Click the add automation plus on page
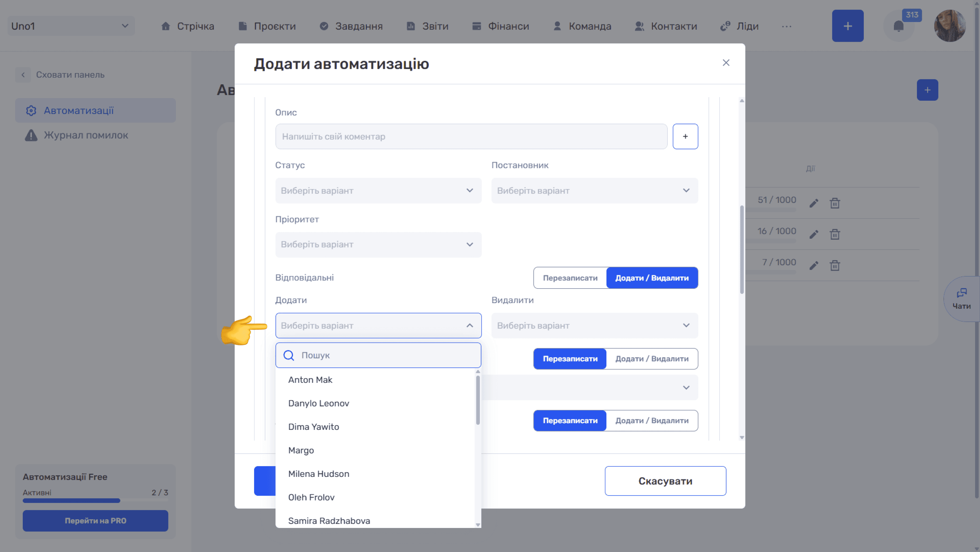This screenshot has height=552, width=980. (927, 90)
